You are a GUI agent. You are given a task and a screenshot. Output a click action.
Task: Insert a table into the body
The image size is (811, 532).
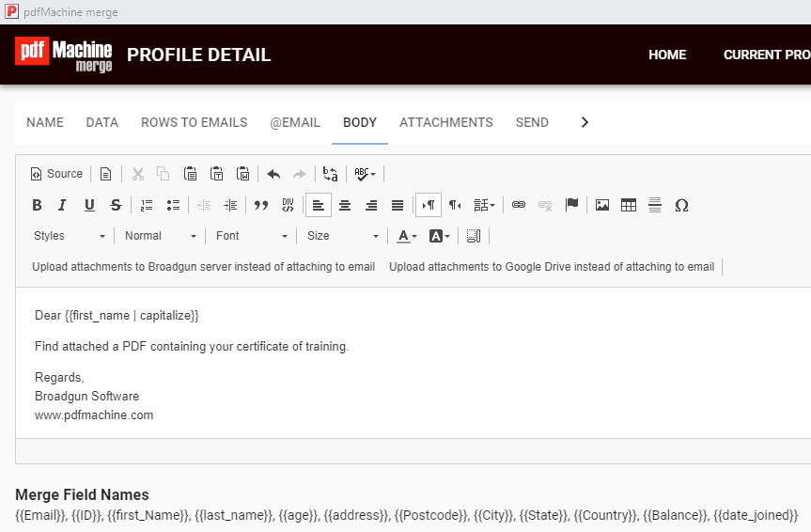629,205
